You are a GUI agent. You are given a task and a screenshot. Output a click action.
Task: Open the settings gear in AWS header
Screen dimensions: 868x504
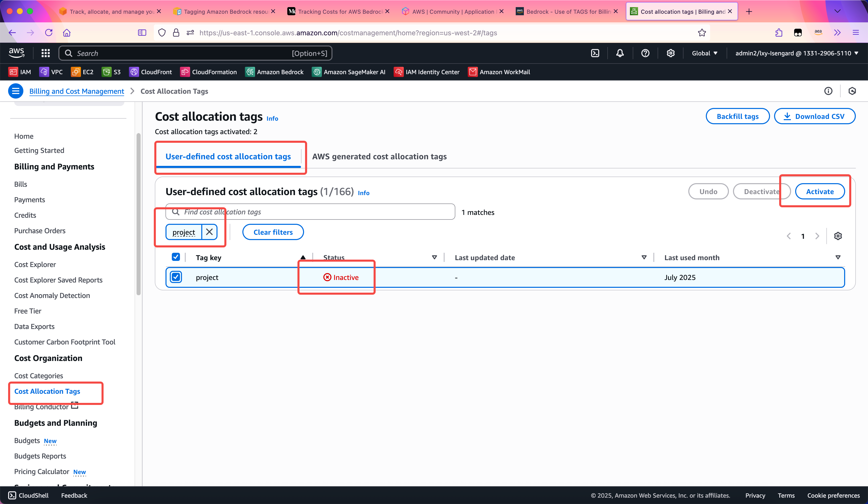pyautogui.click(x=670, y=53)
